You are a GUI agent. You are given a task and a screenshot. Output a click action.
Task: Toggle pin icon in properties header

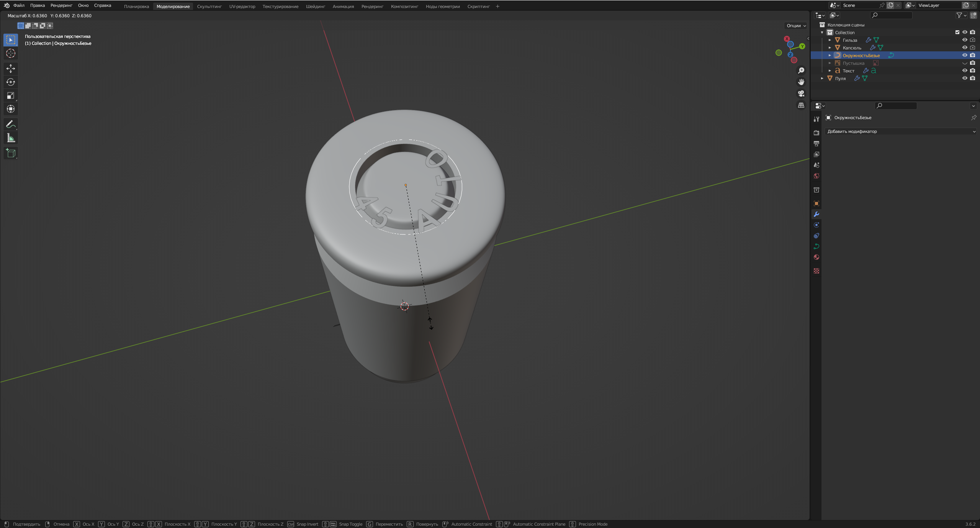click(973, 118)
